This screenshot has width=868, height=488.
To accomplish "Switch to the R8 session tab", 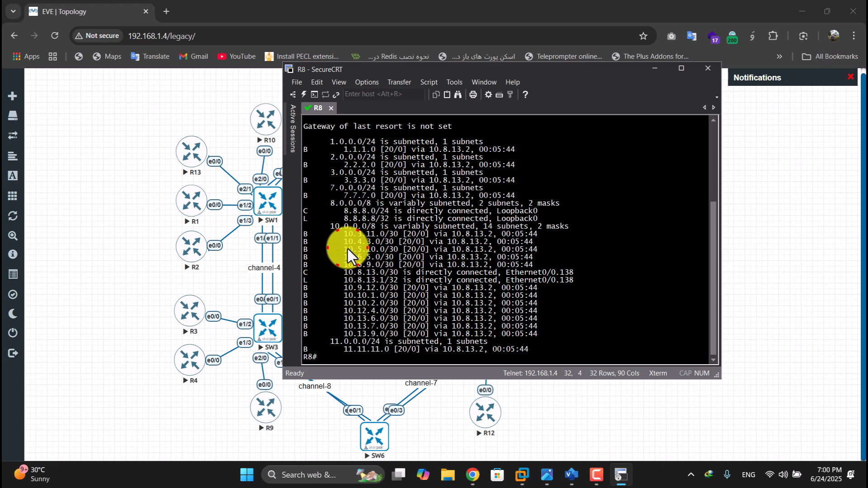I will click(x=318, y=108).
